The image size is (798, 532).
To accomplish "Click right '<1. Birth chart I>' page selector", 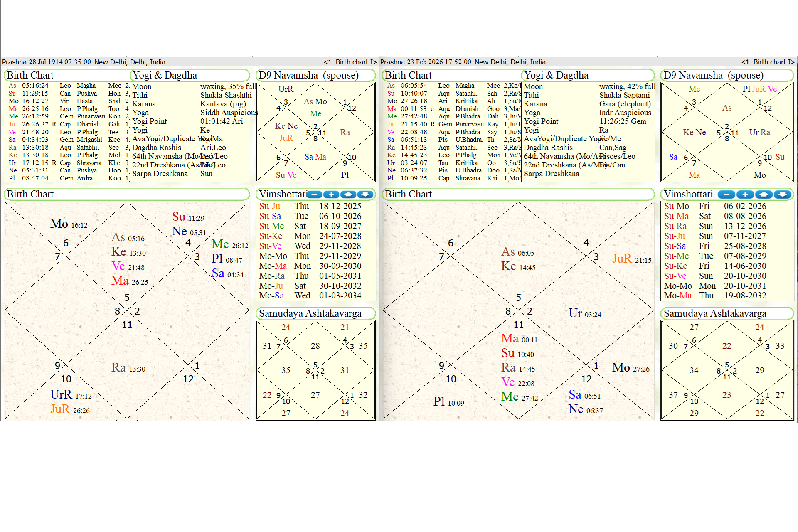I will coord(768,62).
